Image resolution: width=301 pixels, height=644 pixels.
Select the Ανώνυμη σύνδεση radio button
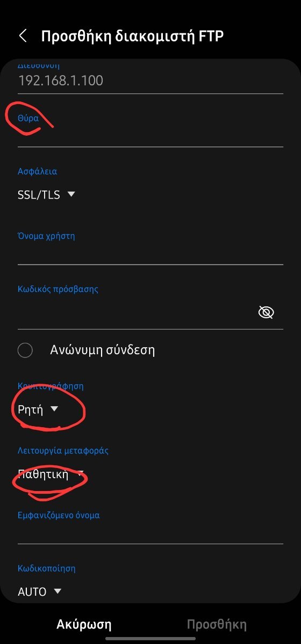tap(25, 350)
